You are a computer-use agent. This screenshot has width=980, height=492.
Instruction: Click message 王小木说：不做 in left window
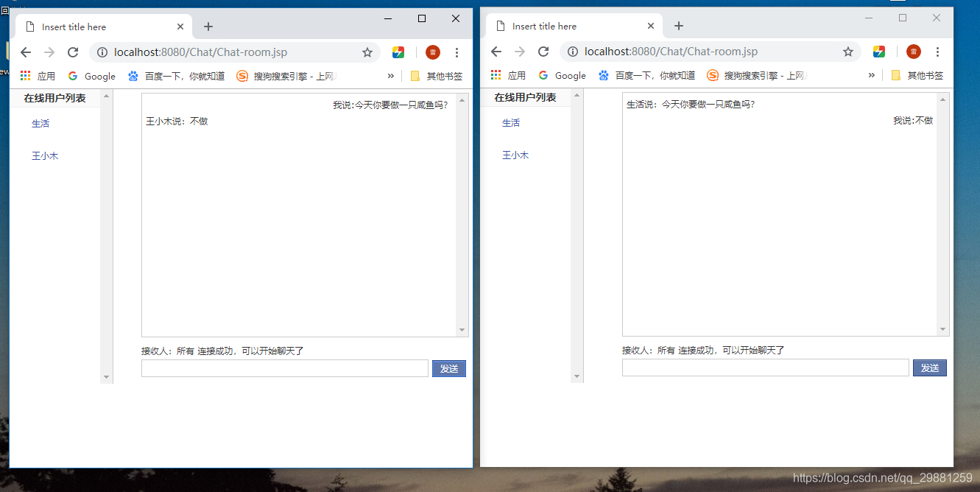coord(177,122)
